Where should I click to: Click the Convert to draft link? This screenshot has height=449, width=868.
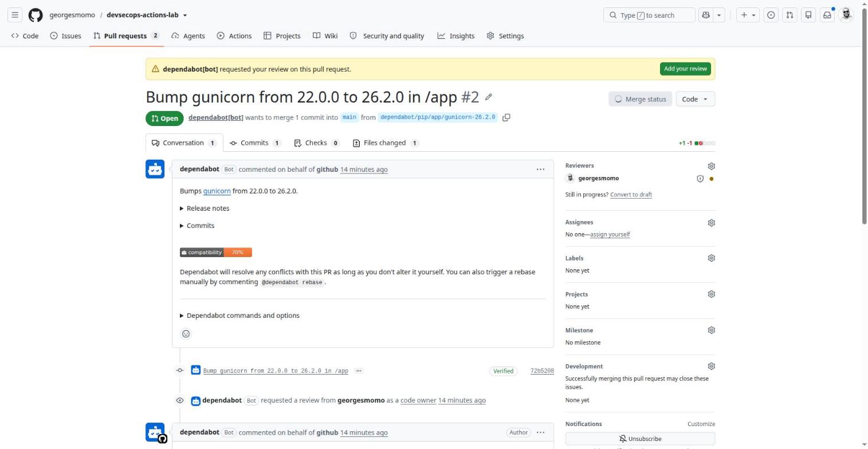631,195
